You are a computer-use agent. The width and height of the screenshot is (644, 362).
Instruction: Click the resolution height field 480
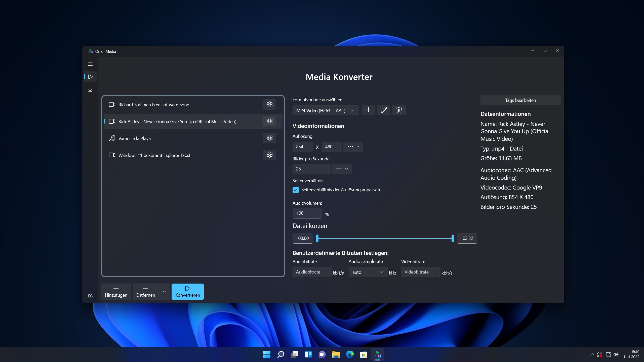click(x=332, y=147)
